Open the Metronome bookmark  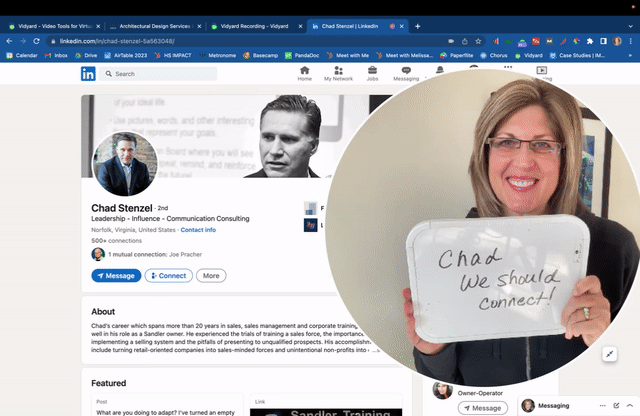point(218,56)
